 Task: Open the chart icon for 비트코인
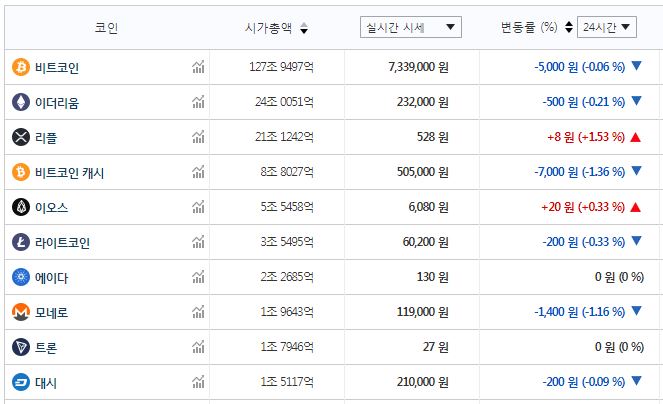point(198,67)
